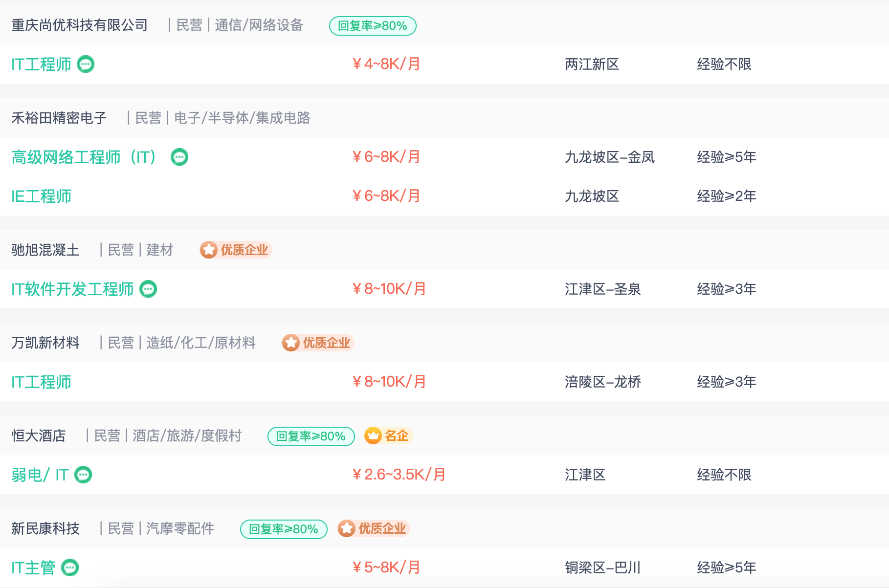Open company 禾裕田精密电子
Viewport: 889px width, 588px height.
pos(59,118)
